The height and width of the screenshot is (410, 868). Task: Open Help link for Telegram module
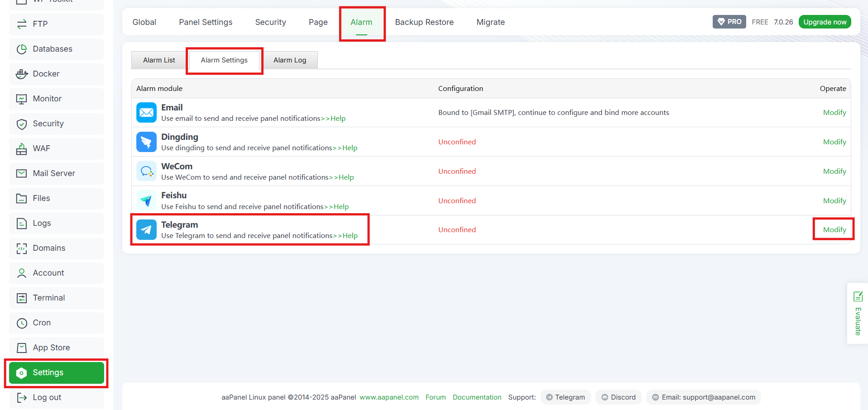[350, 236]
